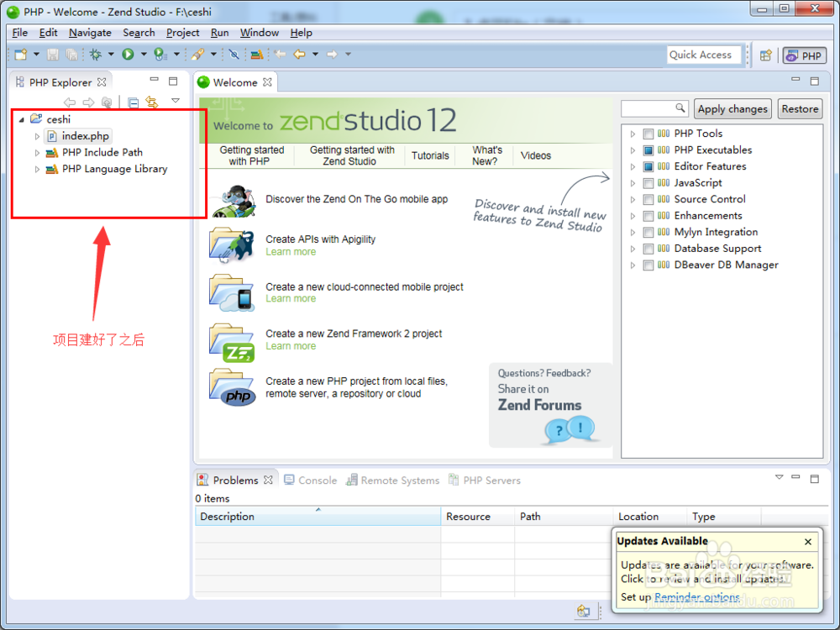
Task: Click the Zend On The Go mascot icon
Action: coord(233,201)
